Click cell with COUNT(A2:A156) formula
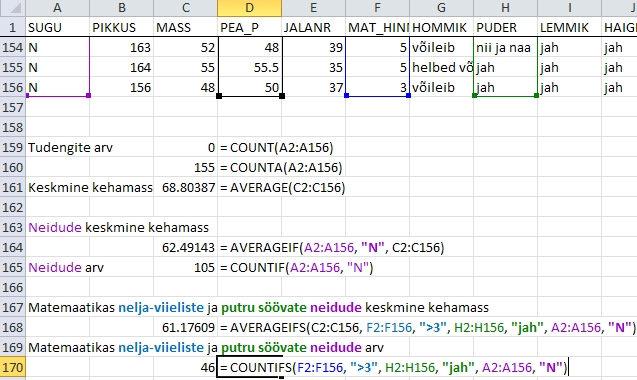The height and width of the screenshot is (380, 637). 277,147
